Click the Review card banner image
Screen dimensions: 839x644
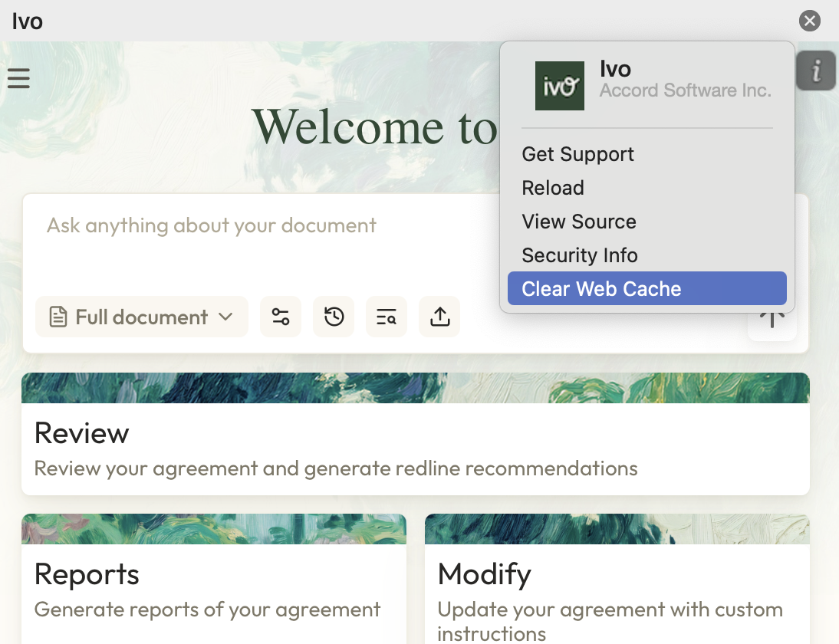(415, 388)
